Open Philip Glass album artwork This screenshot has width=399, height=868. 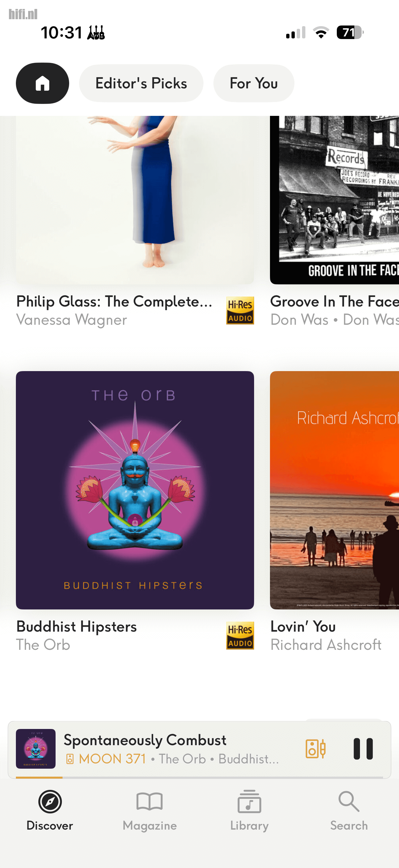[x=135, y=200]
